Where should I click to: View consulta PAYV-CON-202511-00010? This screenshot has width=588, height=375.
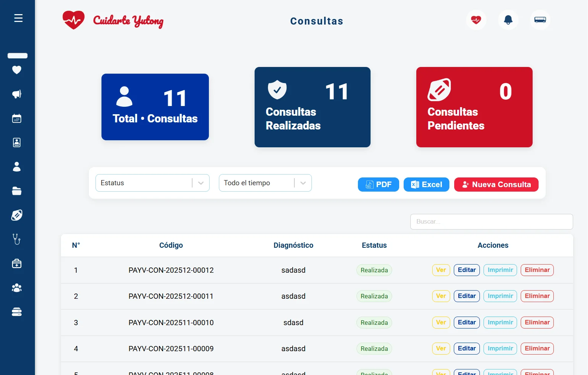tap(441, 323)
